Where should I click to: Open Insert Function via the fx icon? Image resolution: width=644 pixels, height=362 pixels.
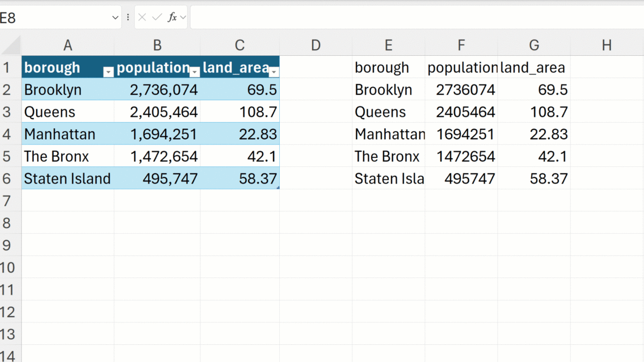(172, 18)
